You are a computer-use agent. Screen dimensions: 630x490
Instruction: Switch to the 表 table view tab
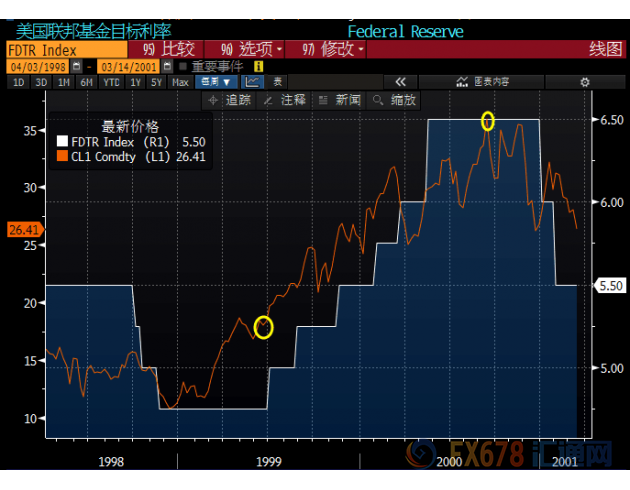[277, 82]
